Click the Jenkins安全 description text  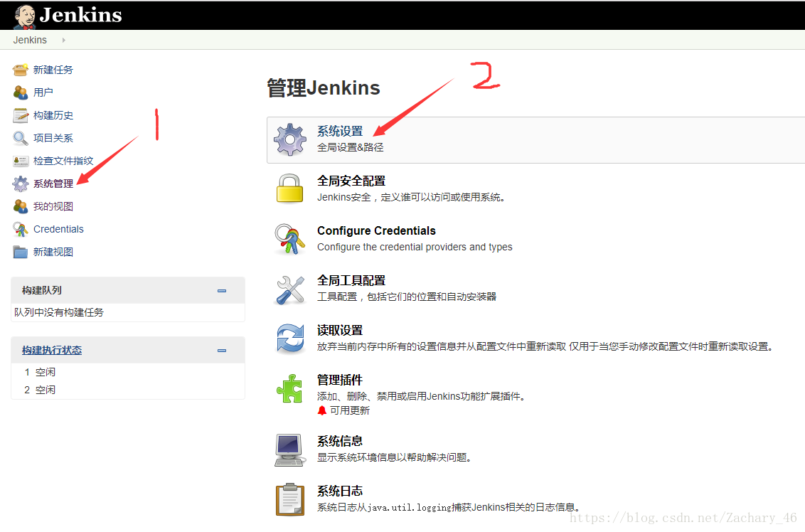pyautogui.click(x=411, y=197)
